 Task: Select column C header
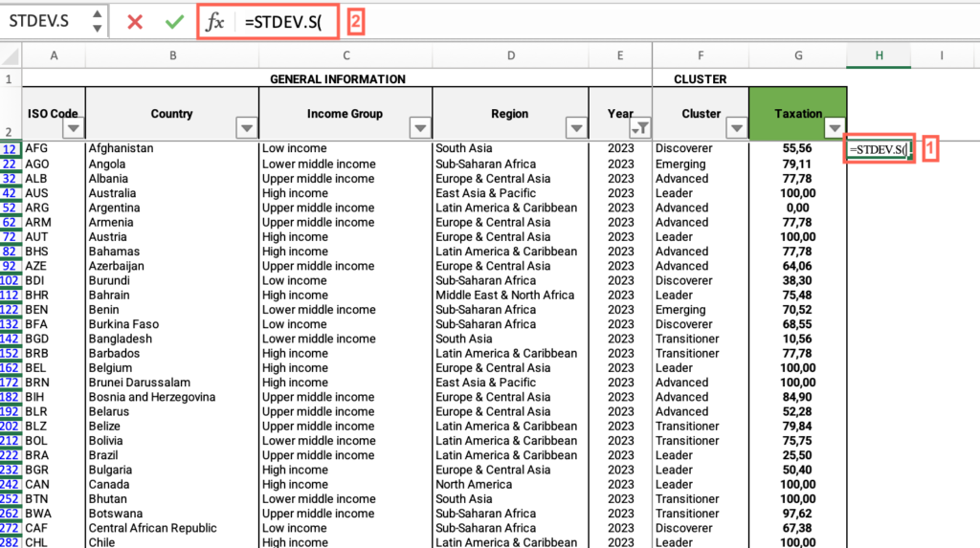(345, 55)
